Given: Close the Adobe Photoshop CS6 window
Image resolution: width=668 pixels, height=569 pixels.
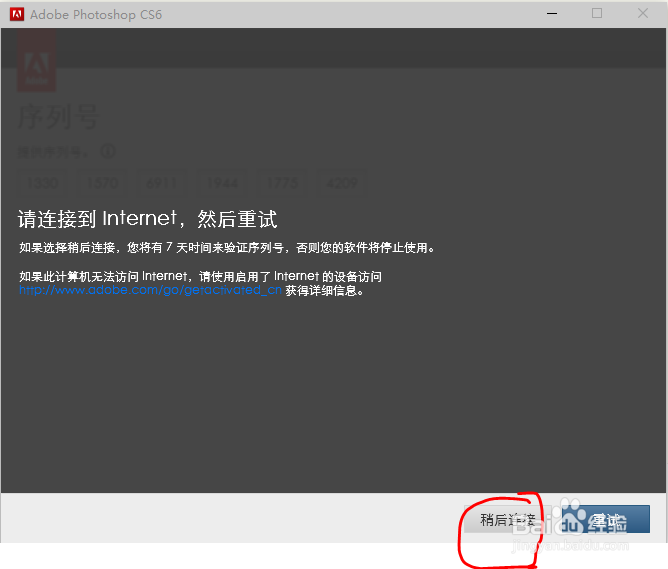Looking at the screenshot, I should click(x=643, y=14).
